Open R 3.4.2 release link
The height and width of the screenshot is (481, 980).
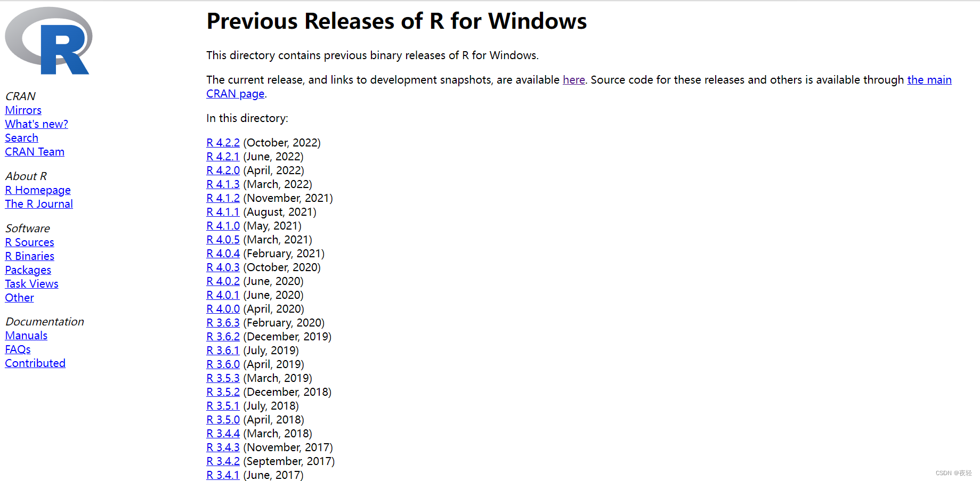(223, 461)
